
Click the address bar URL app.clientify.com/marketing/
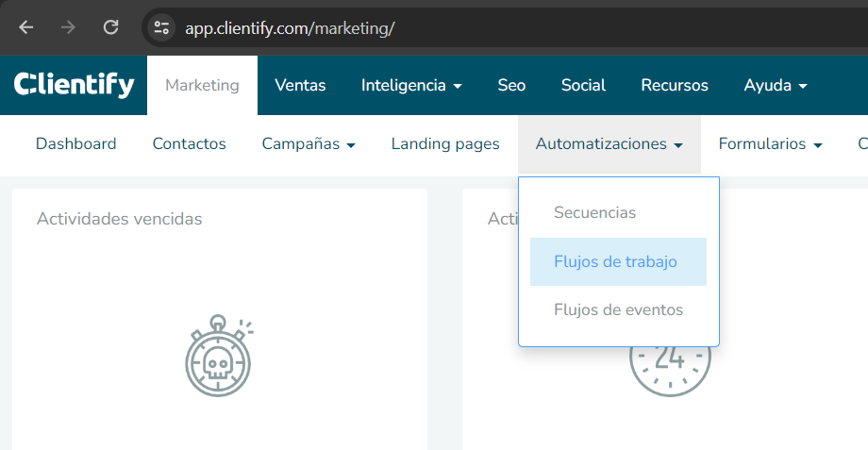290,28
